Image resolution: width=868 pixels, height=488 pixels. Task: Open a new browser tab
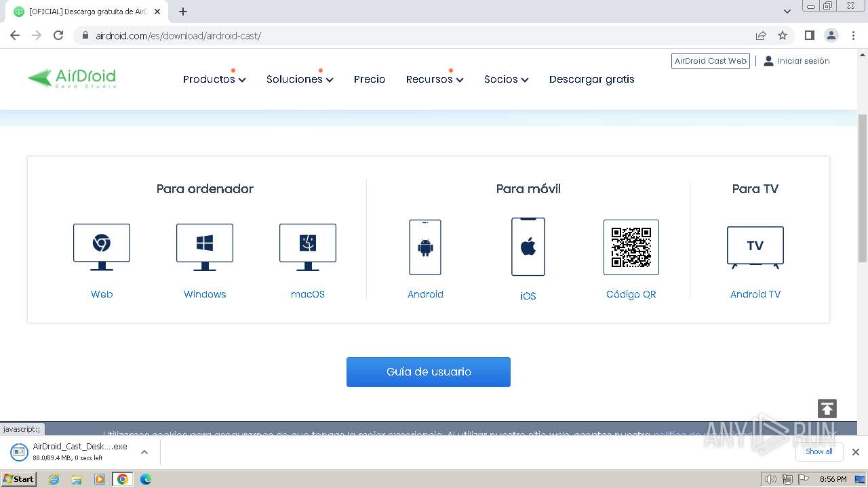tap(183, 12)
